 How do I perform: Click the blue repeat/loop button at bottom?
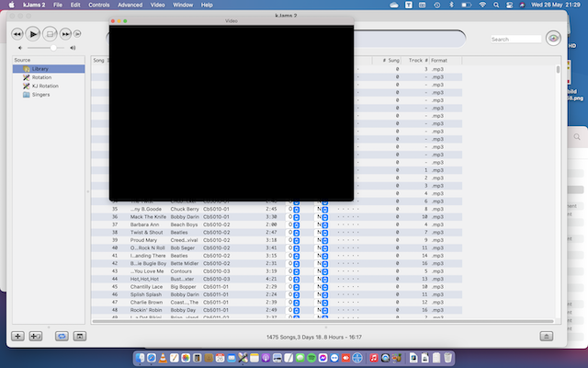(x=62, y=337)
